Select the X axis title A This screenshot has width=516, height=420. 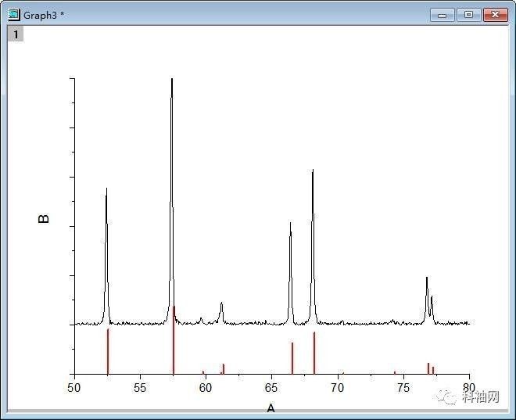pyautogui.click(x=271, y=408)
